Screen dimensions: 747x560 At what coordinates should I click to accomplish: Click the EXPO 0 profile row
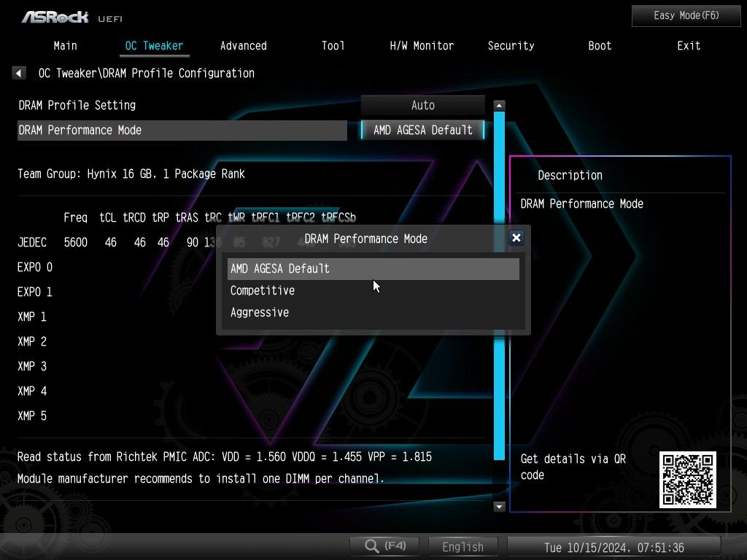(35, 267)
